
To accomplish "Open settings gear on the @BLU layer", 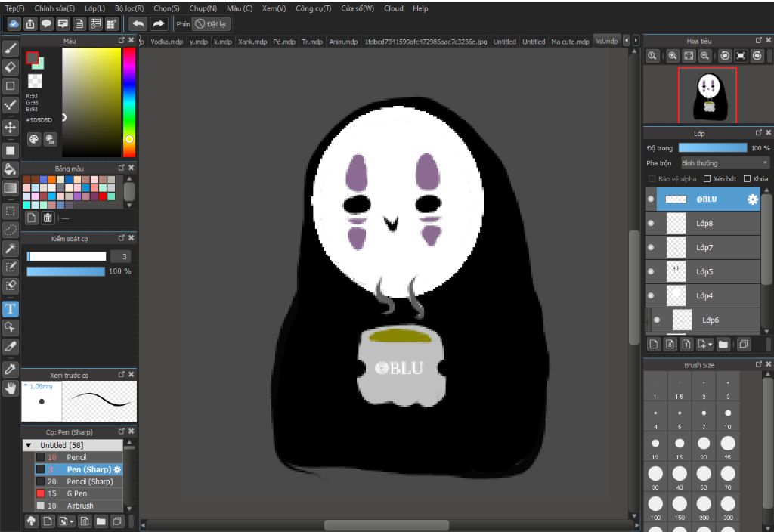I will 752,199.
